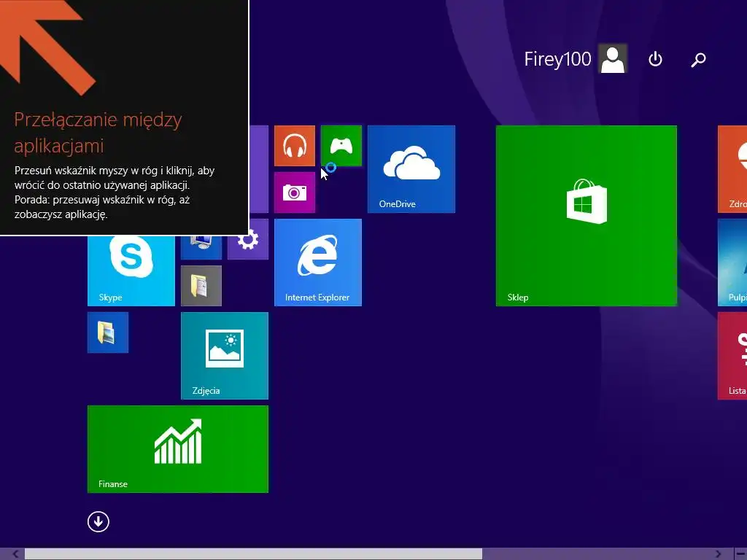Open the Zdjęcia photos tile
The image size is (747, 560).
point(225,356)
